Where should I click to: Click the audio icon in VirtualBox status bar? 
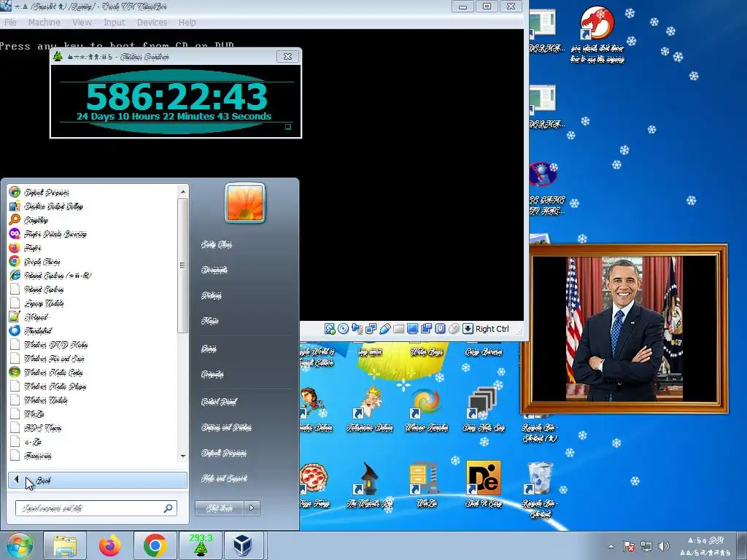click(357, 329)
